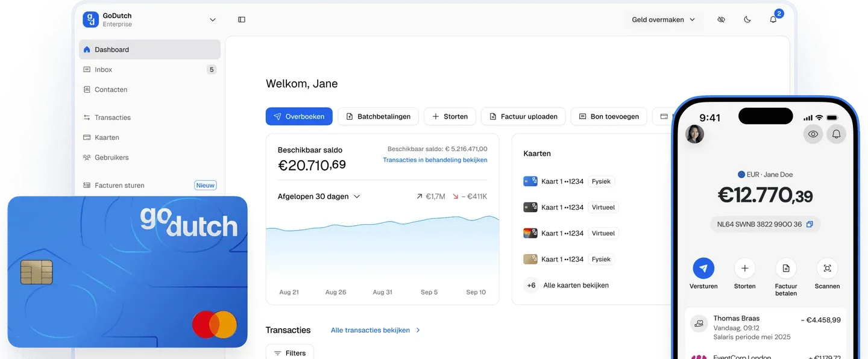
Task: Click the Bon toevoegen button
Action: [609, 116]
